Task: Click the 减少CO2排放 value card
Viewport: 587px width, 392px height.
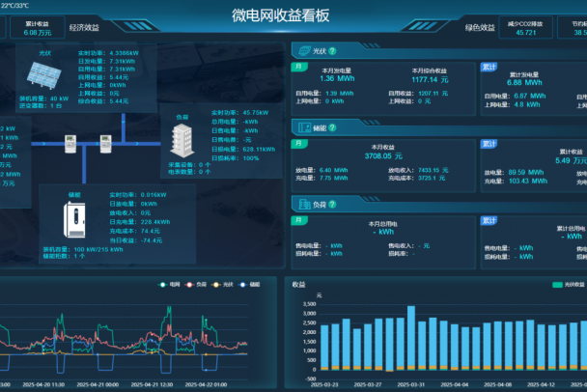Action: 526,28
